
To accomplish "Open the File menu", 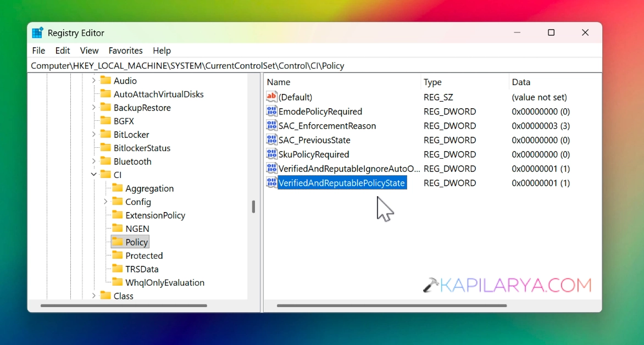I will click(x=38, y=51).
